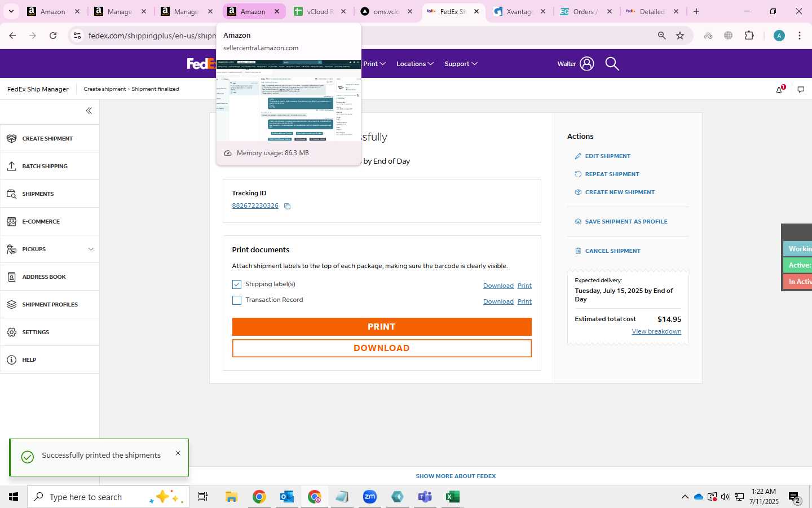Open Chrome zoom magnifier in address bar
812x508 pixels.
[661, 36]
